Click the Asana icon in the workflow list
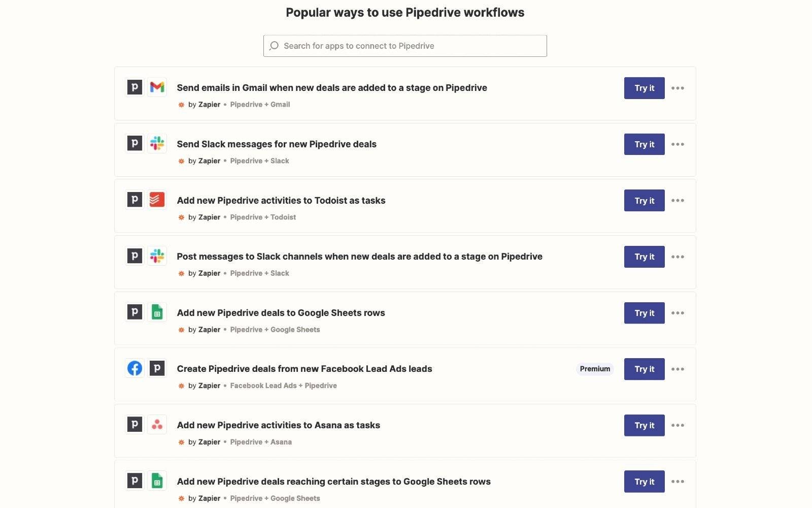 tap(157, 425)
